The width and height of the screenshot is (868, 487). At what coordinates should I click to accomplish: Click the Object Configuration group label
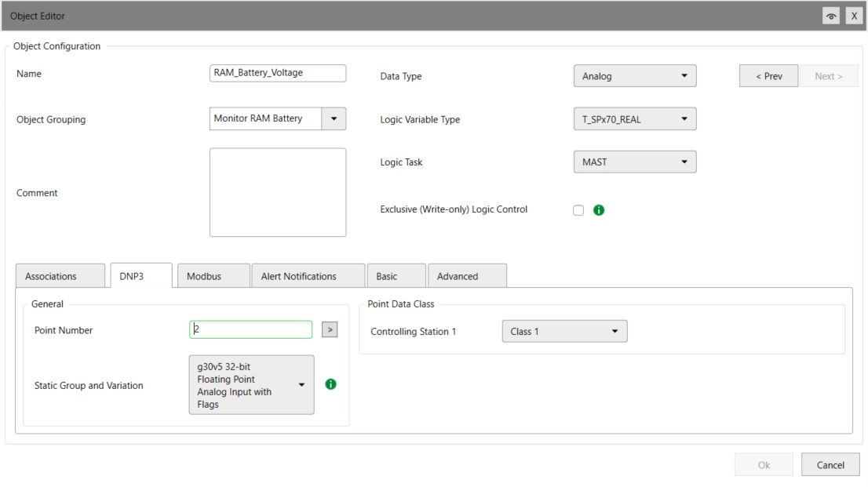click(x=57, y=46)
